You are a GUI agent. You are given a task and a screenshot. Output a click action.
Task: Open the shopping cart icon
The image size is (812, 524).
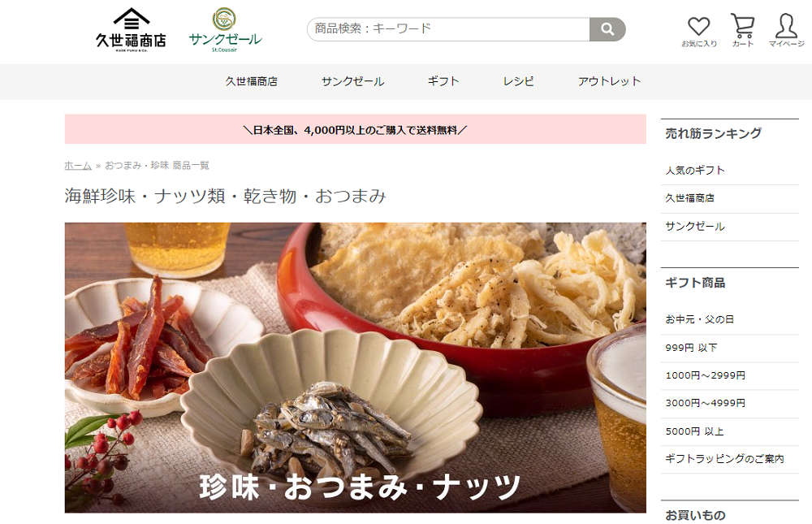742,30
